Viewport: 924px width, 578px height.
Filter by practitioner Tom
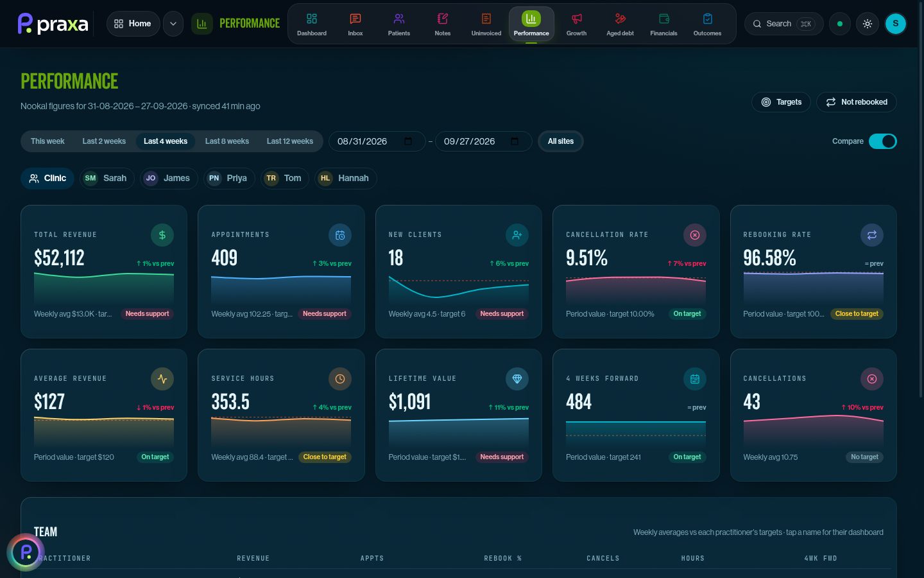(x=284, y=178)
